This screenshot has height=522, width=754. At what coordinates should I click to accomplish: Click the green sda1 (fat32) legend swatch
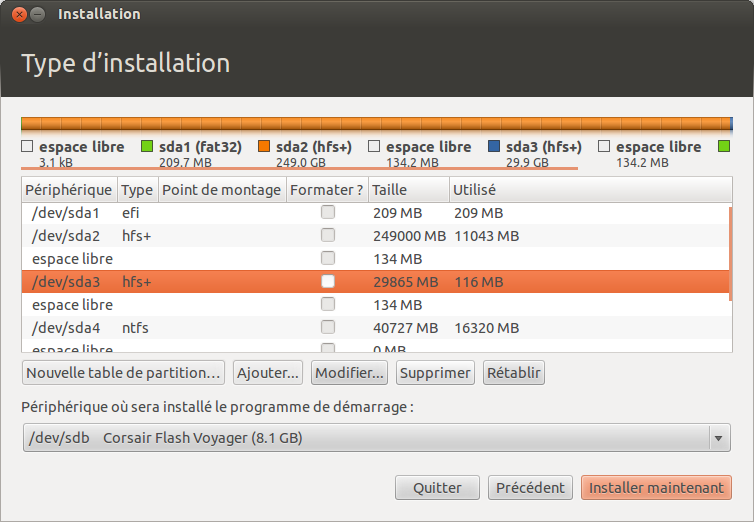147,147
